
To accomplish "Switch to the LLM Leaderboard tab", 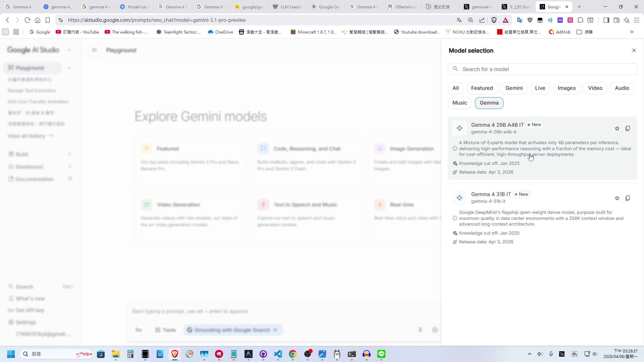I will coord(287,7).
